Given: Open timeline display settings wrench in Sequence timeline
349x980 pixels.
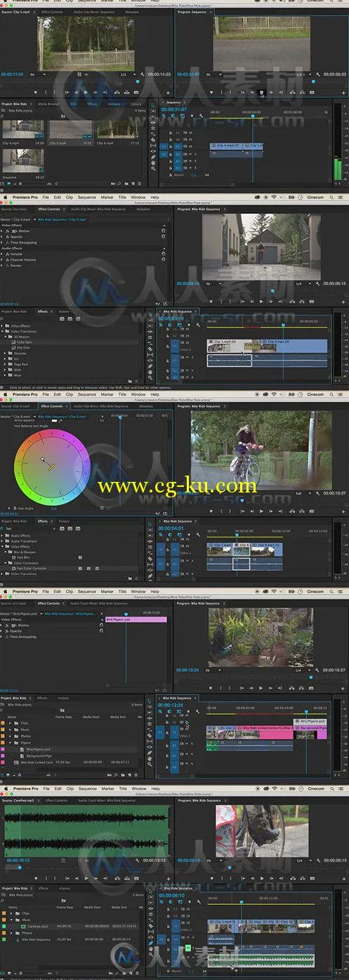Looking at the screenshot, I should pyautogui.click(x=202, y=115).
